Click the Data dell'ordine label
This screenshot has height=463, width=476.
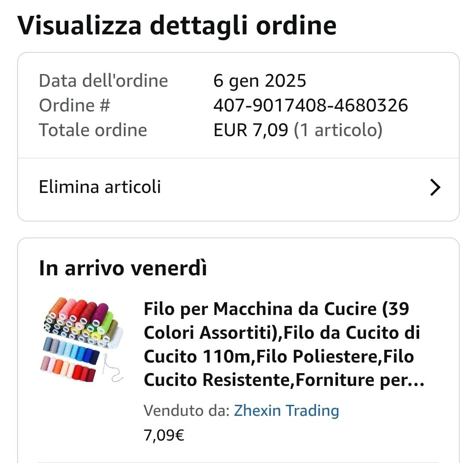coord(104,81)
